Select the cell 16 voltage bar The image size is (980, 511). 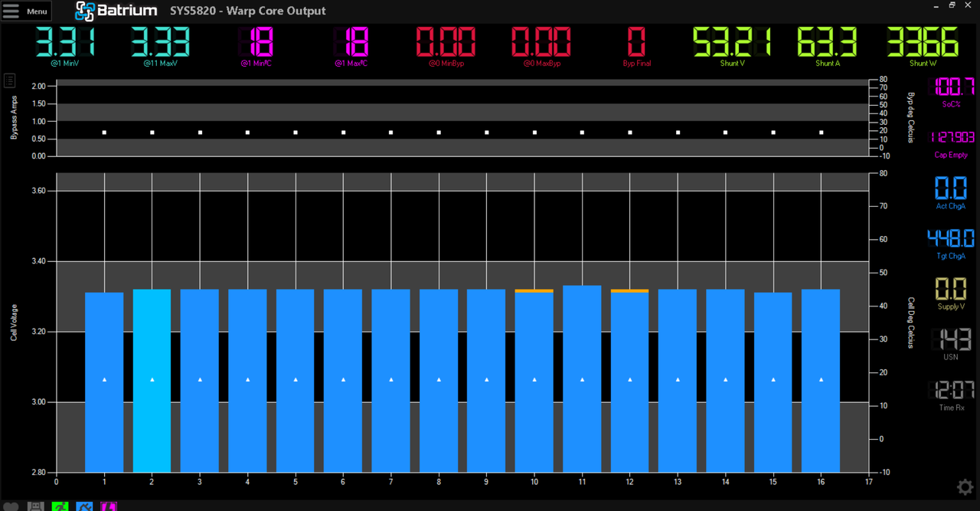tap(821, 381)
